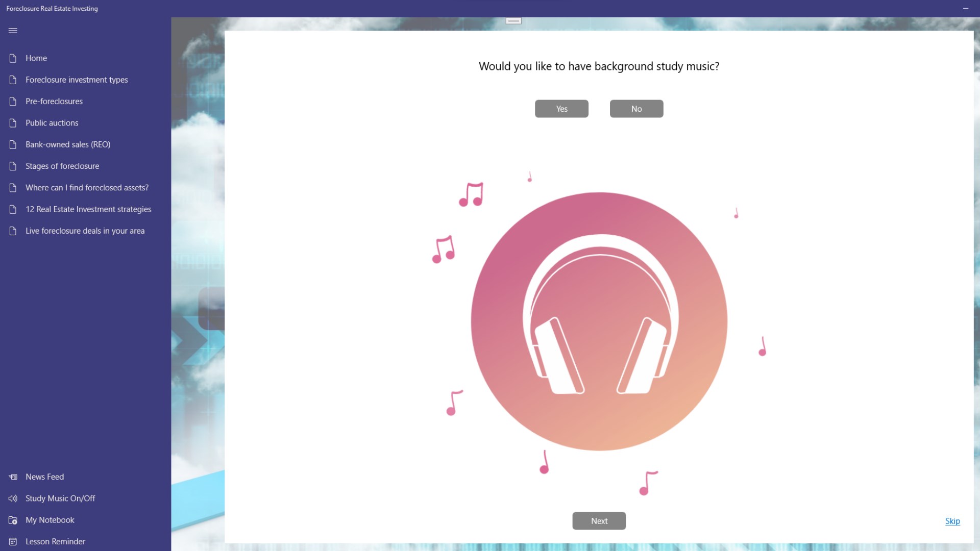980x551 pixels.
Task: Choose No for background study music
Action: [636, 109]
